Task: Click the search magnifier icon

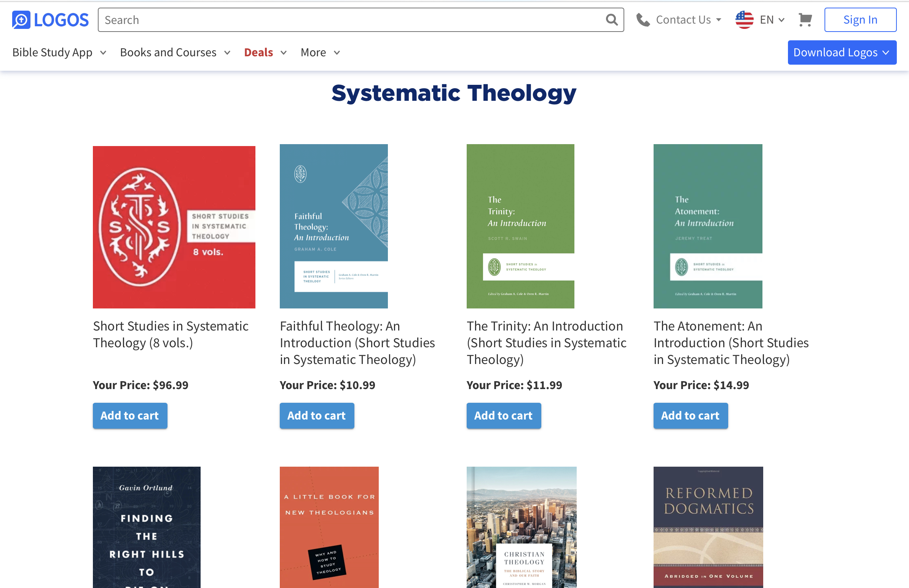Action: (x=611, y=20)
